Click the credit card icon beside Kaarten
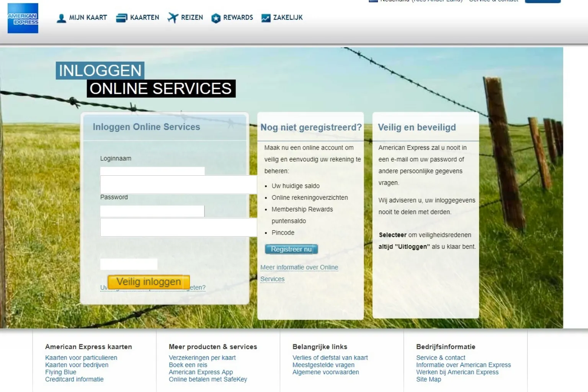 point(121,18)
